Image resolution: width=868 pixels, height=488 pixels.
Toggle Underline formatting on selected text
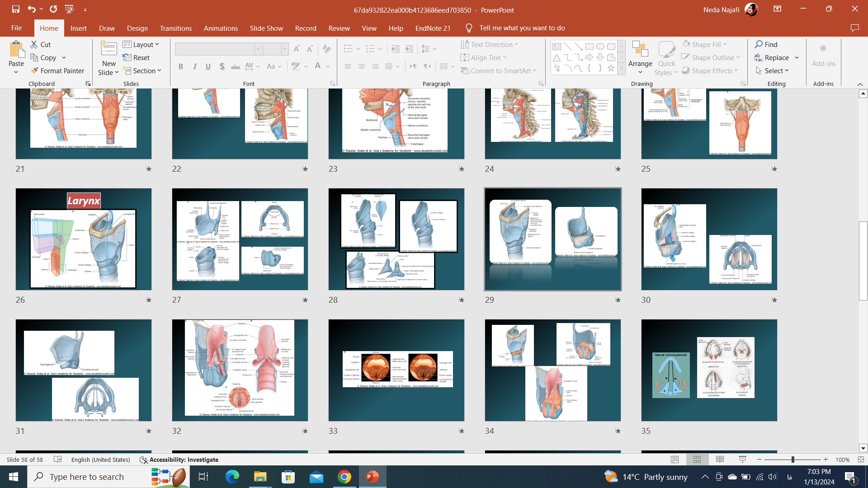[x=208, y=66]
